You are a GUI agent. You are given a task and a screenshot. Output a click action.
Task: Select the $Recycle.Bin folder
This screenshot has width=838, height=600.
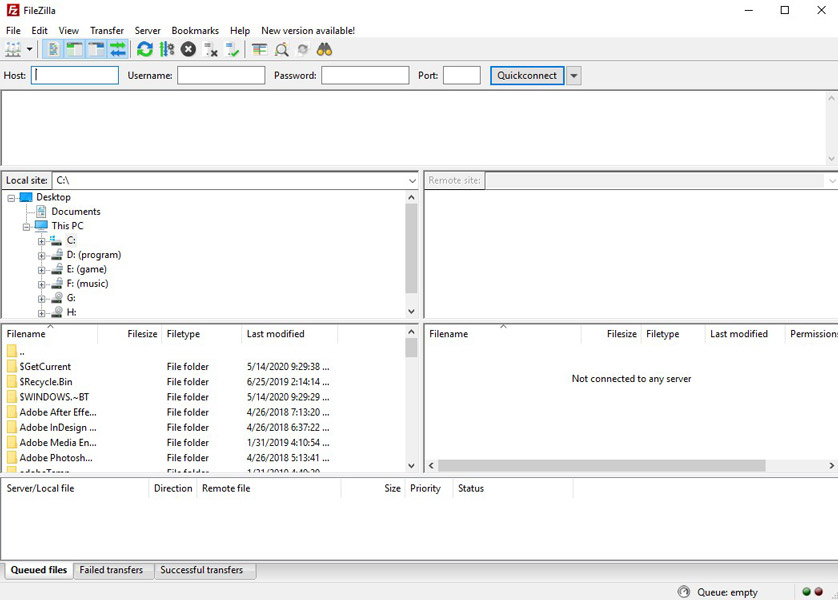[x=45, y=381]
